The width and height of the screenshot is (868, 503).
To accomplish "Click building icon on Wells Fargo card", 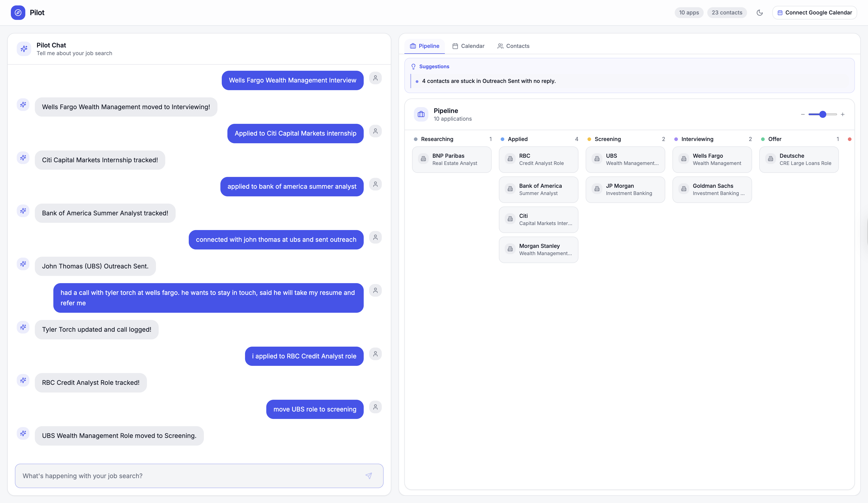I will pyautogui.click(x=684, y=159).
